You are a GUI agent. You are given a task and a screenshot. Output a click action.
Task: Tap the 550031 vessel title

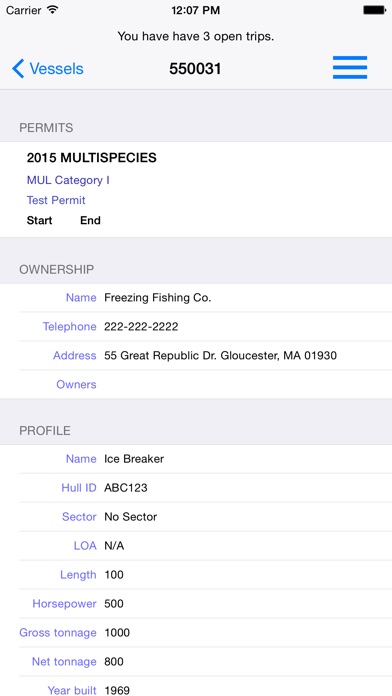click(195, 69)
